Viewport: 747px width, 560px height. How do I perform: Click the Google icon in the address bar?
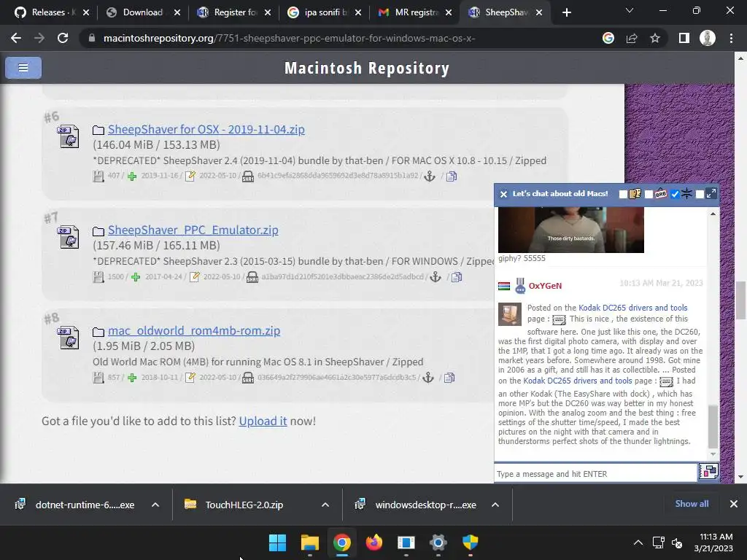(x=608, y=38)
